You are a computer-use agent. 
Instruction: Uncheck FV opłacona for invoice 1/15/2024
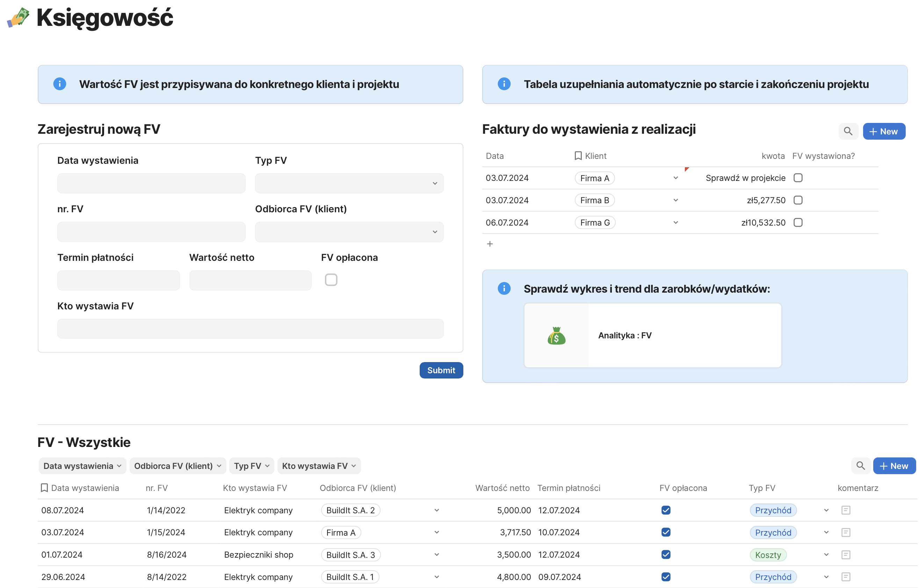666,532
